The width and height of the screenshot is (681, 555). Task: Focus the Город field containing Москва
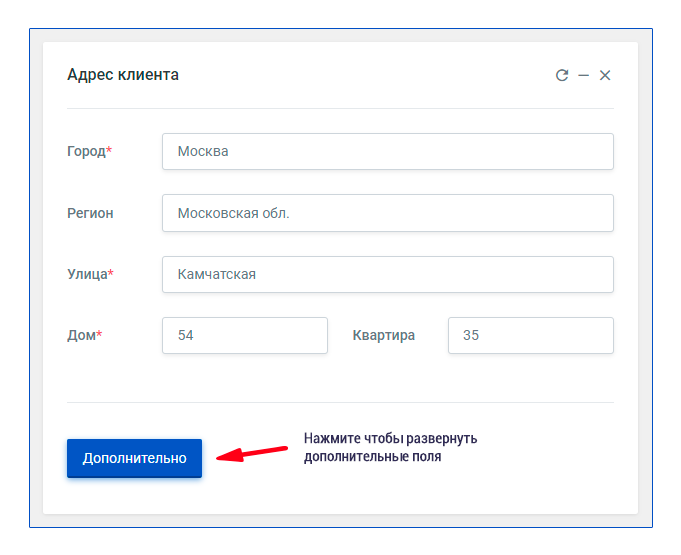pyautogui.click(x=388, y=151)
